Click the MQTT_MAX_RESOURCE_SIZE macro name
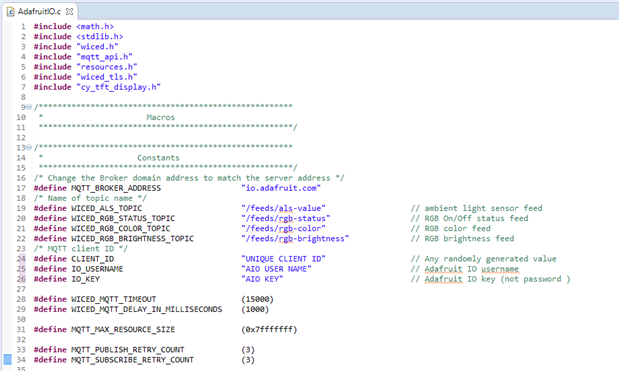 (123, 329)
